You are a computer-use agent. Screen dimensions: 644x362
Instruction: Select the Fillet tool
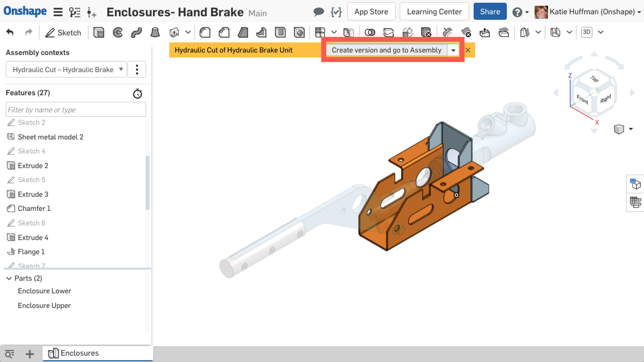[x=205, y=33]
